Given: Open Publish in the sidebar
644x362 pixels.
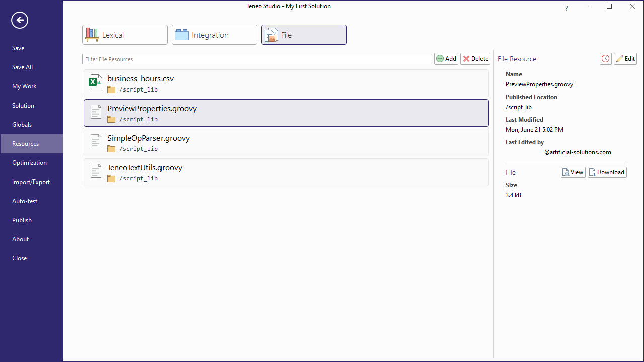Looking at the screenshot, I should 31,220.
